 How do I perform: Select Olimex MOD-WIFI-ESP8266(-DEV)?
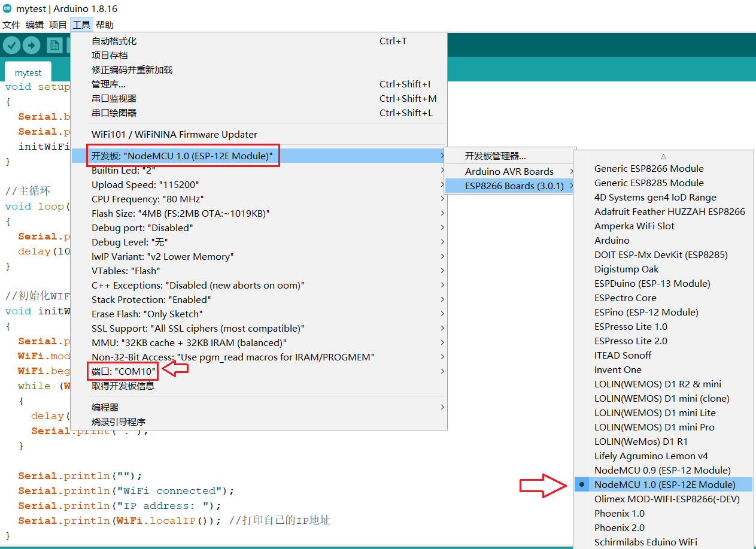664,499
